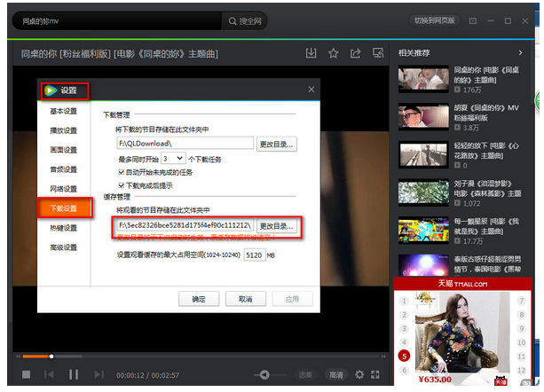This screenshot has height=392, width=544.
Task: Select ad page number 5
Action: click(404, 356)
